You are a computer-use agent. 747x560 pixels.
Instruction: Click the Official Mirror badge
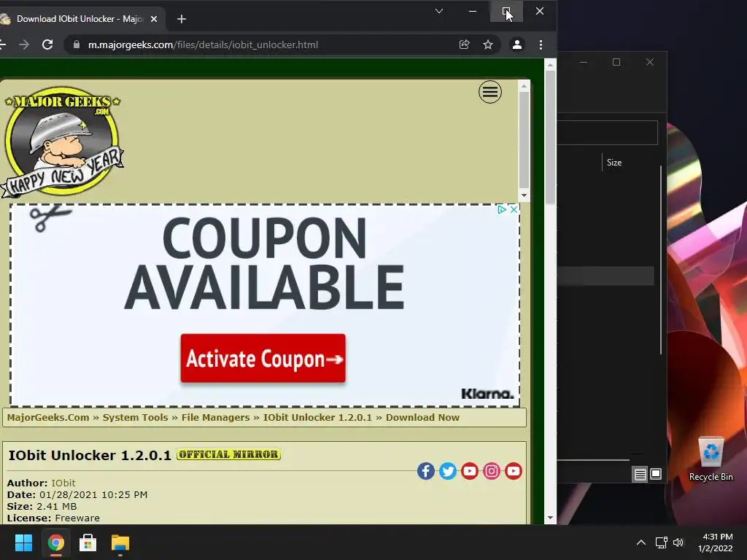pyautogui.click(x=228, y=454)
